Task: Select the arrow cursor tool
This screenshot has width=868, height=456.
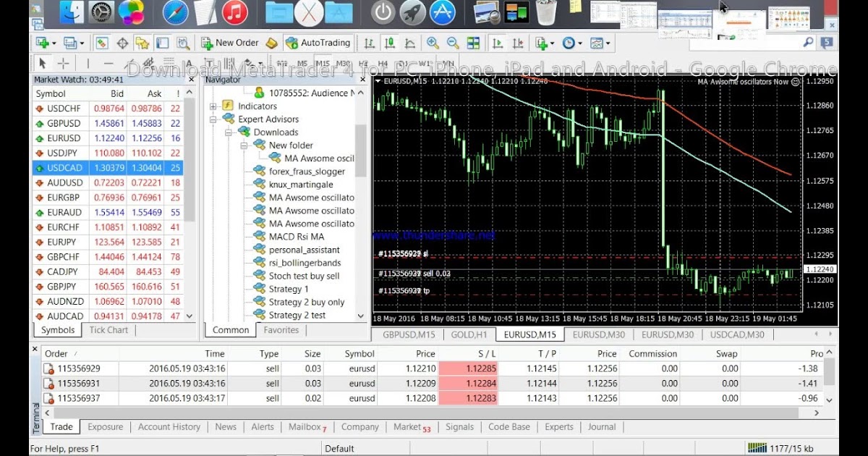Action: pyautogui.click(x=42, y=63)
